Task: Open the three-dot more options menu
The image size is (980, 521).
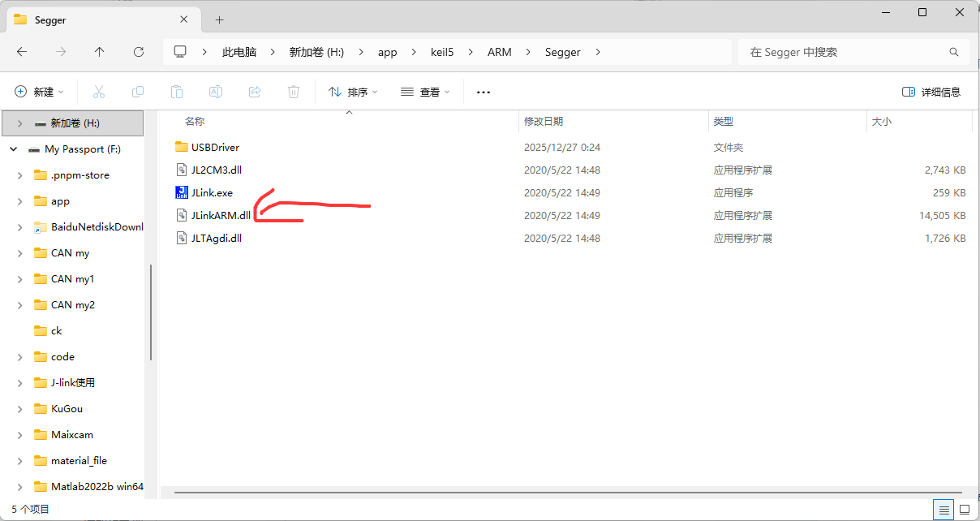Action: click(484, 93)
